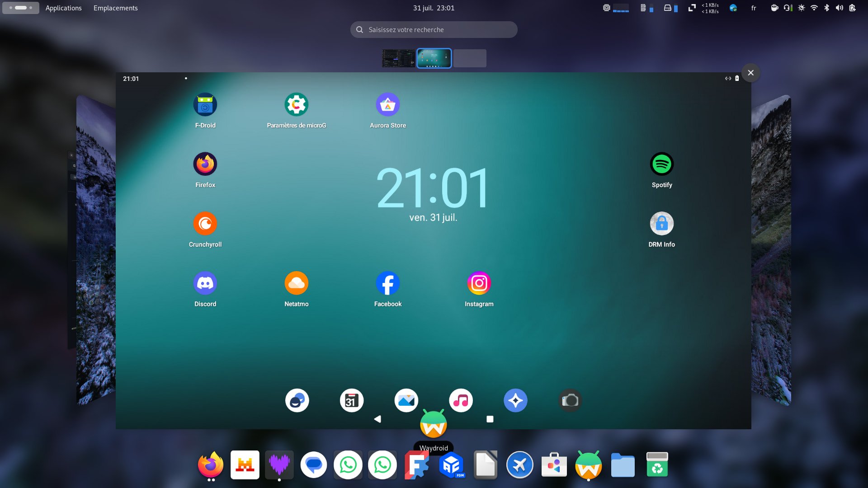Launch Spotify in Waydroid
Viewport: 868px width, 488px height.
coord(662,164)
